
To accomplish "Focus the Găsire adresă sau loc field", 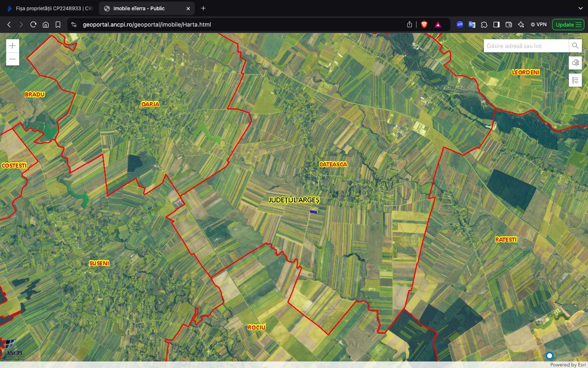I will (526, 46).
